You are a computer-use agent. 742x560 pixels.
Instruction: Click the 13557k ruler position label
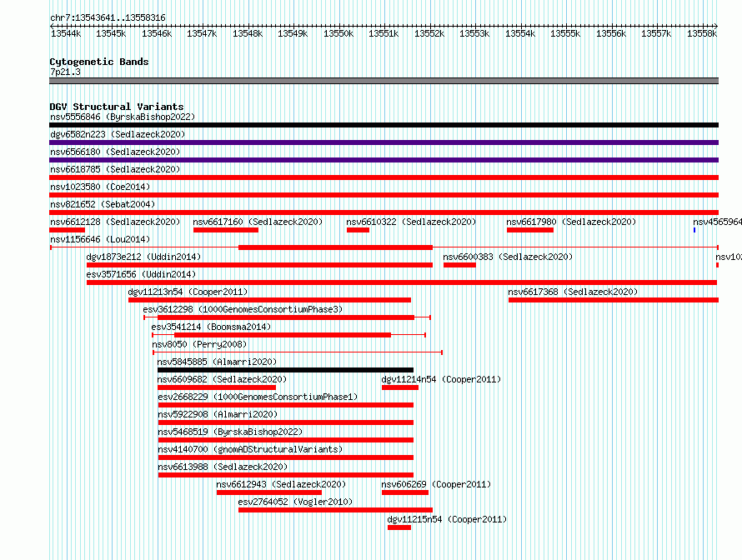[x=656, y=33]
